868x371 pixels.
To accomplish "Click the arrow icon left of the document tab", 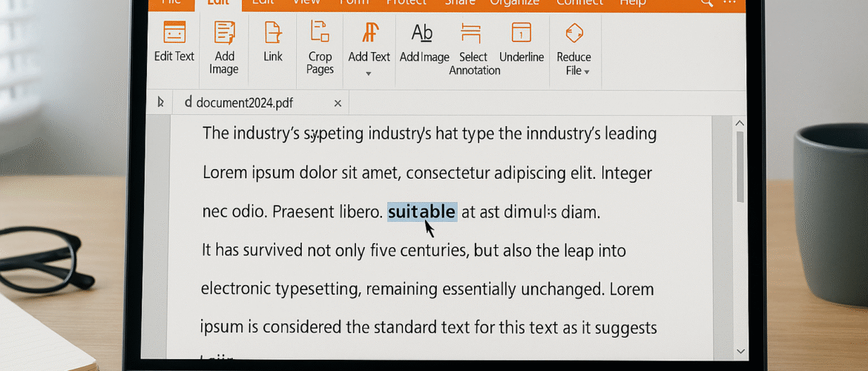I will pyautogui.click(x=160, y=102).
